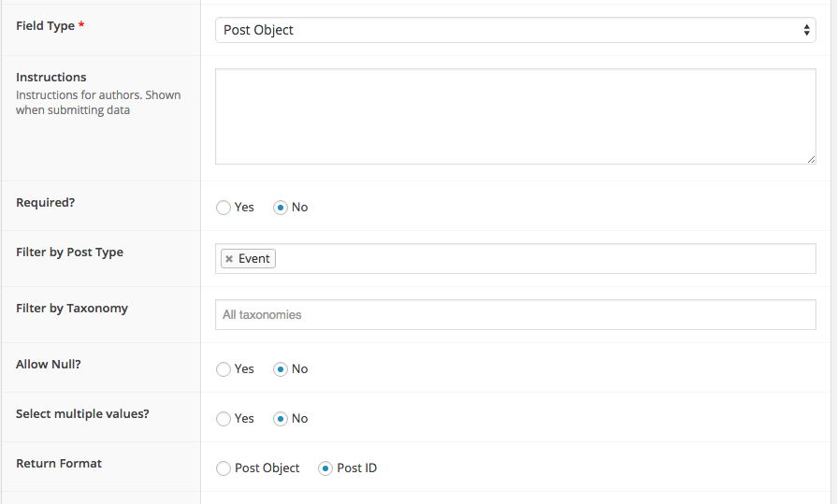Viewport: 837px width, 504px height.
Task: Select No for multiple values
Action: pos(280,419)
